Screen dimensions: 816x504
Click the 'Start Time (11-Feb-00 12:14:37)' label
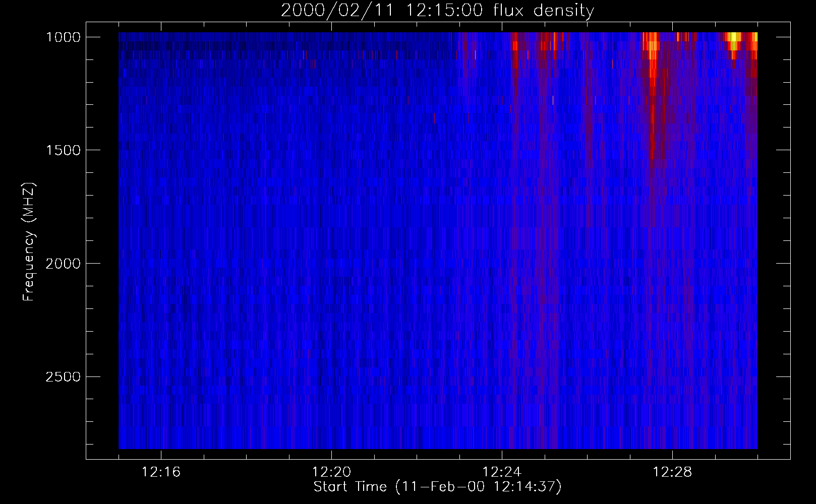437,487
